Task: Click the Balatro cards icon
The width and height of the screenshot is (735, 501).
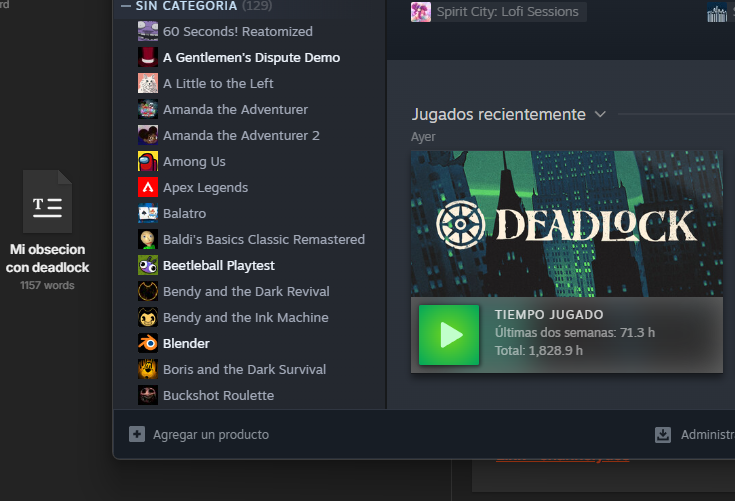Action: click(148, 213)
